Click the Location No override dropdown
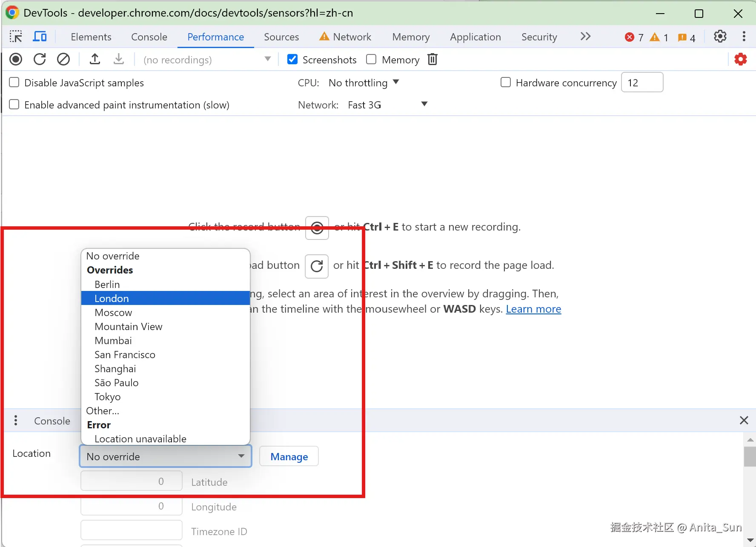 (x=166, y=456)
